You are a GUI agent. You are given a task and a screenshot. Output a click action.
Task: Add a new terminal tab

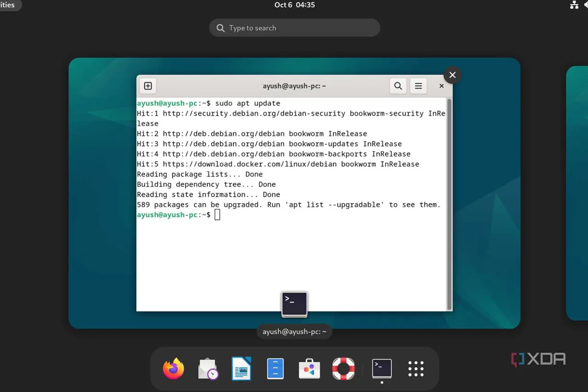148,86
